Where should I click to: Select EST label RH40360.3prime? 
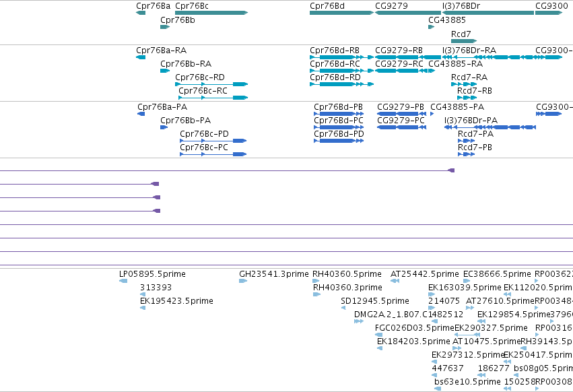pyautogui.click(x=347, y=288)
